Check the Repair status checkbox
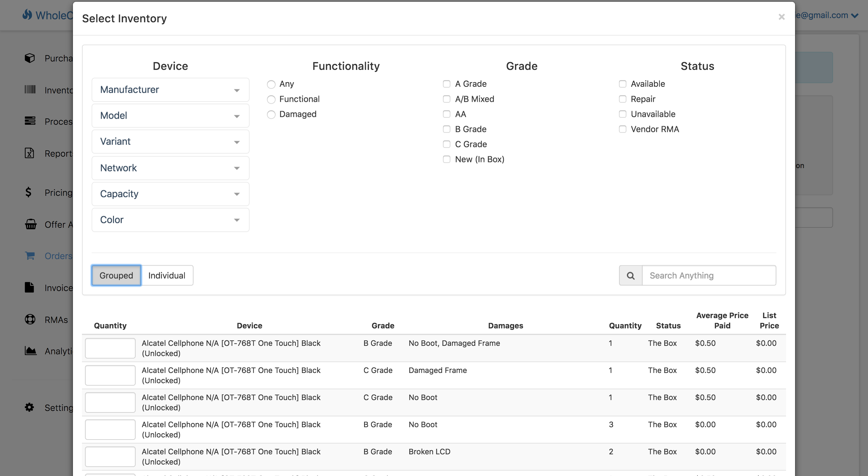The image size is (868, 476). click(622, 99)
